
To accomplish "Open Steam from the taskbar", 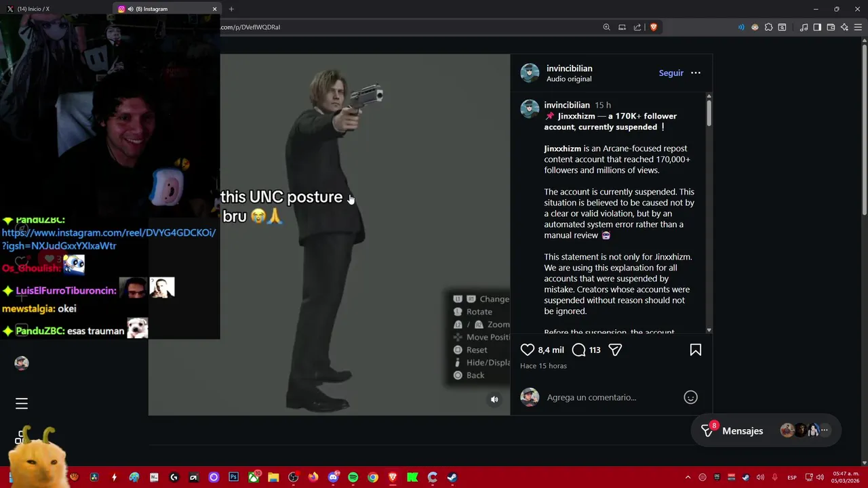I will [x=452, y=477].
